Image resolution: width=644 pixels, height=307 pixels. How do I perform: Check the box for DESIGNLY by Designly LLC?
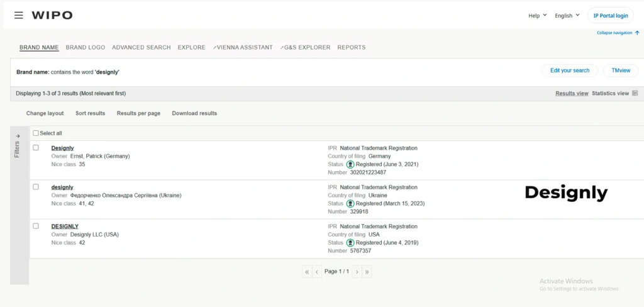[36, 226]
